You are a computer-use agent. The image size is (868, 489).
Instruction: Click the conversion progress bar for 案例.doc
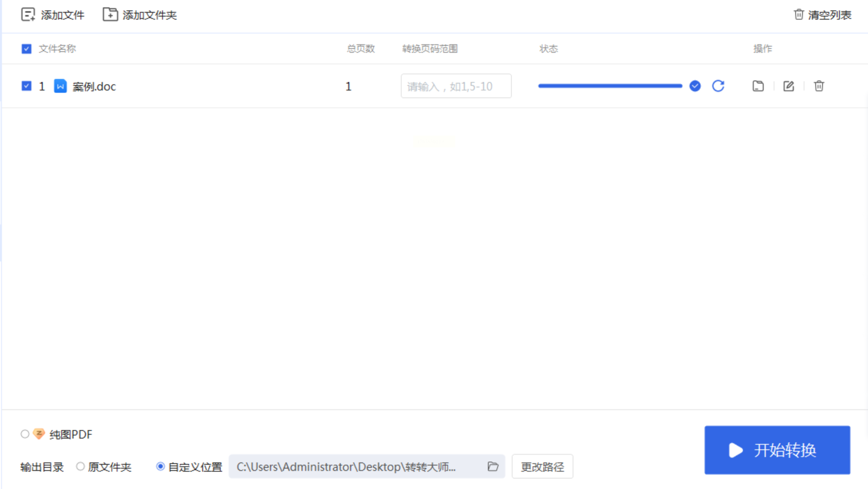pyautogui.click(x=610, y=86)
